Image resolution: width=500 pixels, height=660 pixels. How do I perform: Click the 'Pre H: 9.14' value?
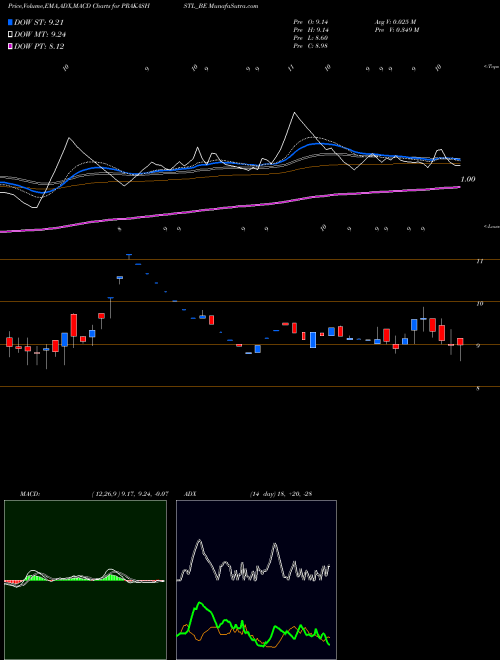point(311,30)
